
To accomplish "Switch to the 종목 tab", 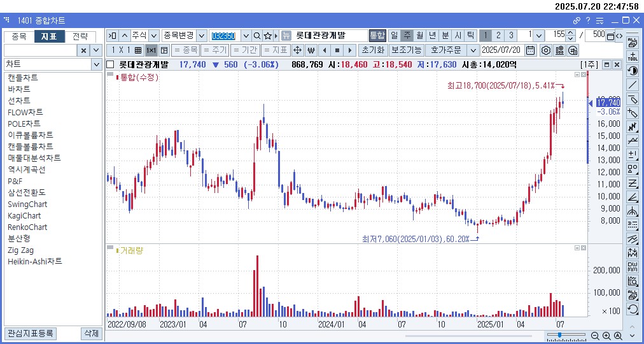I will pos(19,36).
